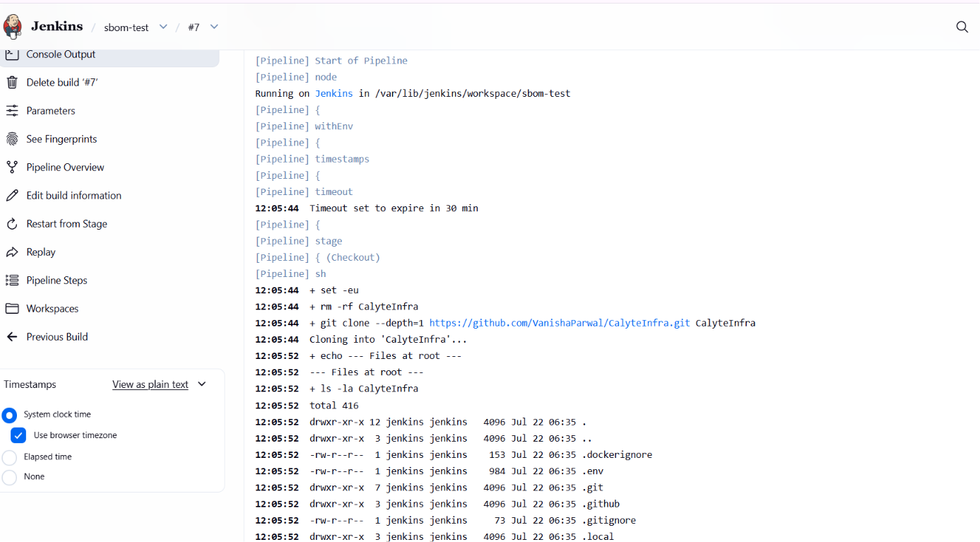Screen dimensions: 980x542
Task: Click the .local directory listing row
Action: click(x=435, y=536)
